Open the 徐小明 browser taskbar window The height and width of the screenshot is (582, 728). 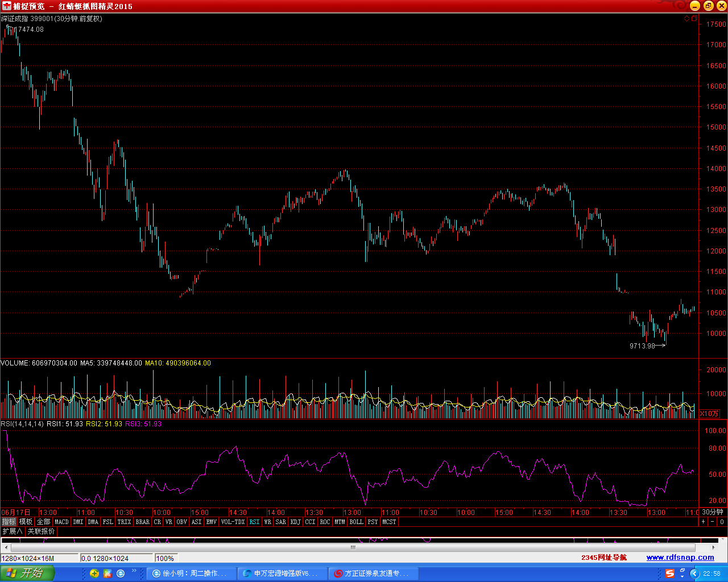(192, 573)
